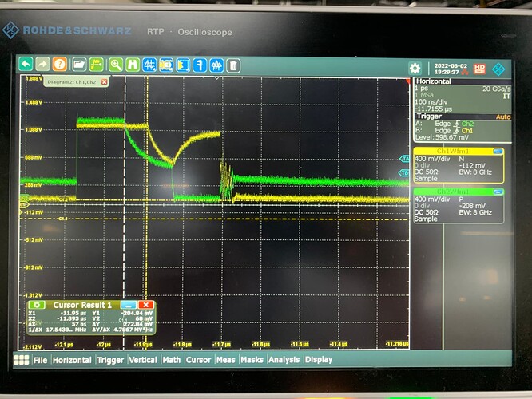Click the Undo arrow toolbar icon
532x399 pixels.
[x=26, y=65]
